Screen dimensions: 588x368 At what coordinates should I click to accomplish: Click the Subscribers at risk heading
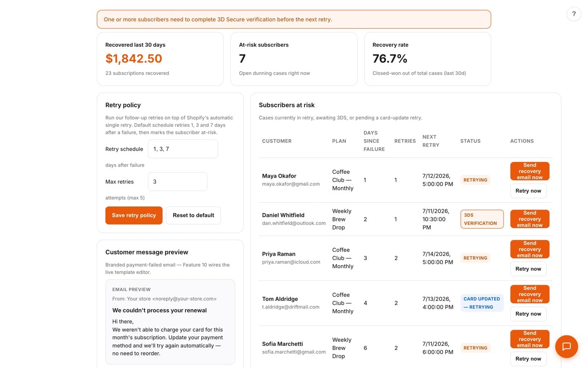coord(287,105)
